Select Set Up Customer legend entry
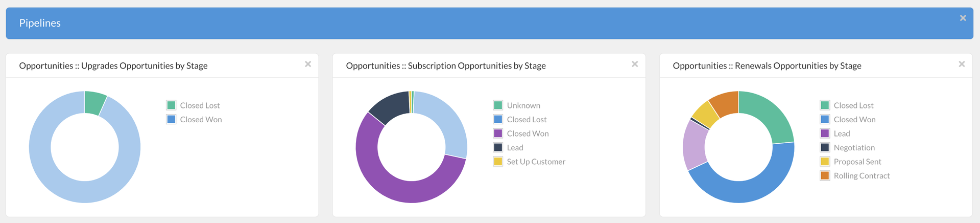980x223 pixels. pyautogui.click(x=536, y=162)
